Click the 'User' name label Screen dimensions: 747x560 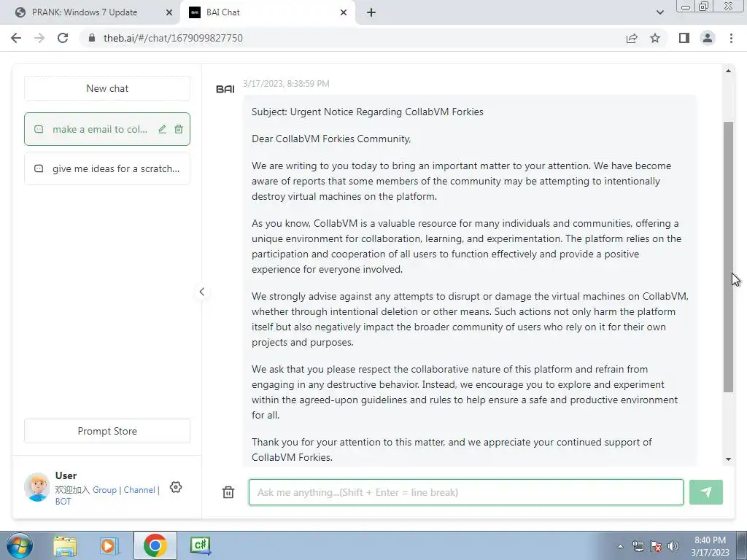click(x=66, y=475)
